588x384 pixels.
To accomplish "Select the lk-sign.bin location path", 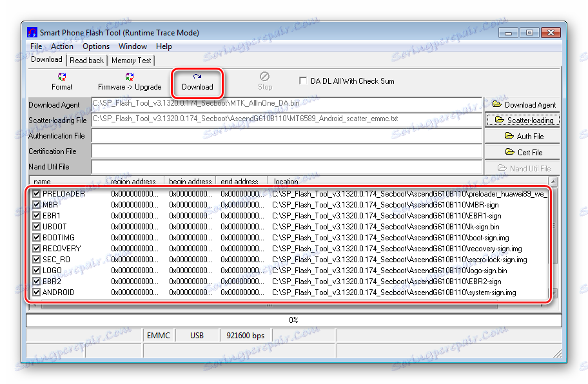I will (386, 227).
